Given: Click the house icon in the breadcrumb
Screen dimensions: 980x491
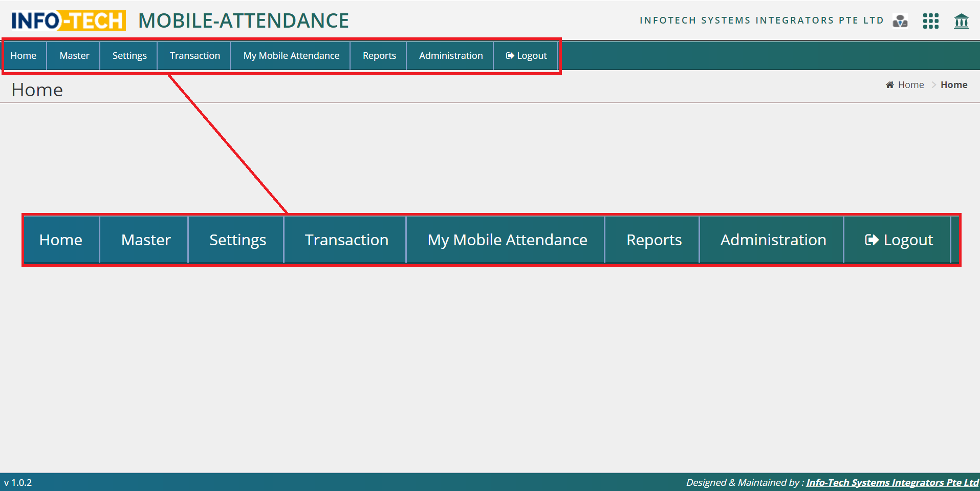Looking at the screenshot, I should [x=889, y=85].
